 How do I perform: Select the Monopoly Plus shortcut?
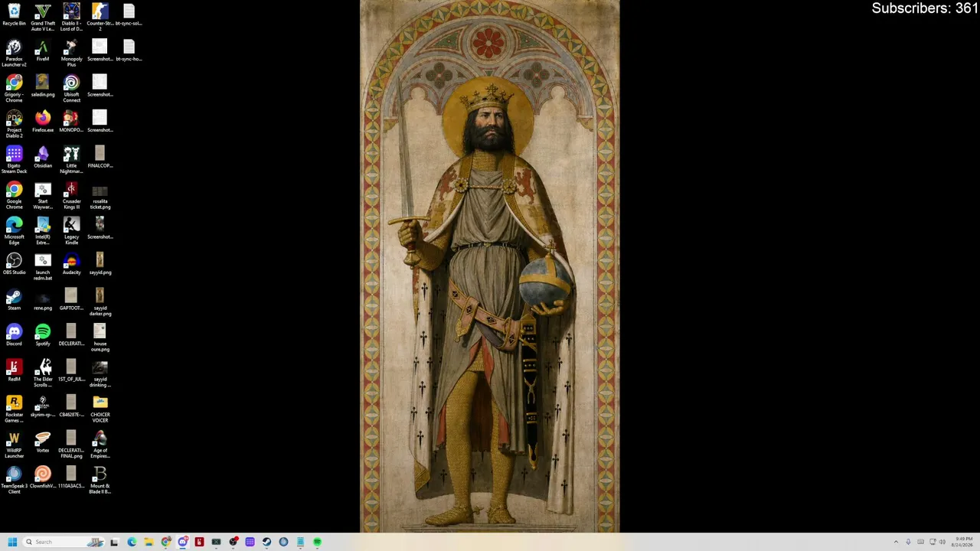point(71,53)
